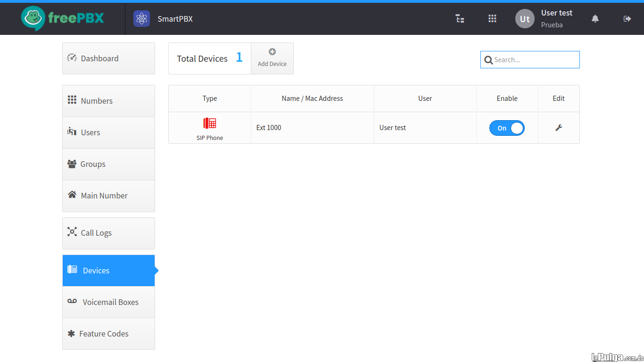The image size is (644, 362).
Task: Select the Devices menu entry
Action: [x=108, y=271]
